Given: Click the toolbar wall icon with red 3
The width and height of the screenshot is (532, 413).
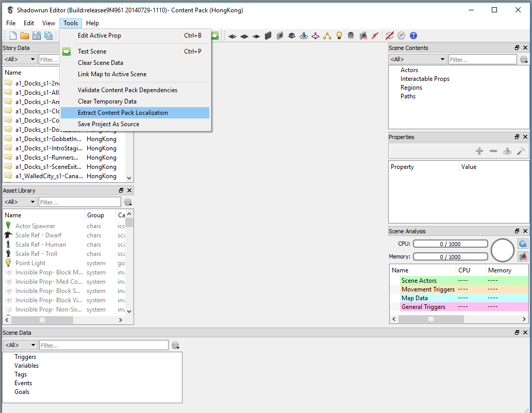Looking at the screenshot, I should [x=363, y=36].
